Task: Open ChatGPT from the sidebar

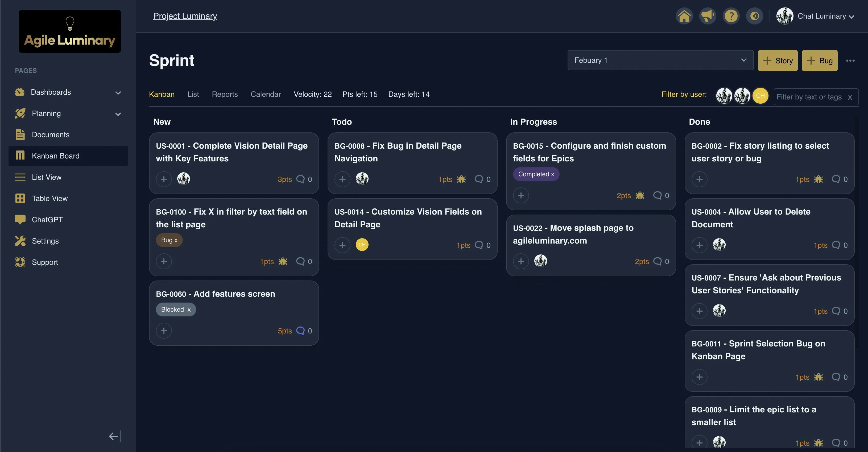Action: coord(47,219)
